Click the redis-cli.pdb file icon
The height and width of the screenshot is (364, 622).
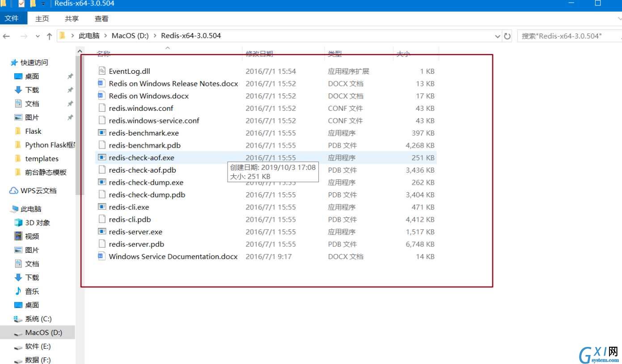(x=102, y=220)
